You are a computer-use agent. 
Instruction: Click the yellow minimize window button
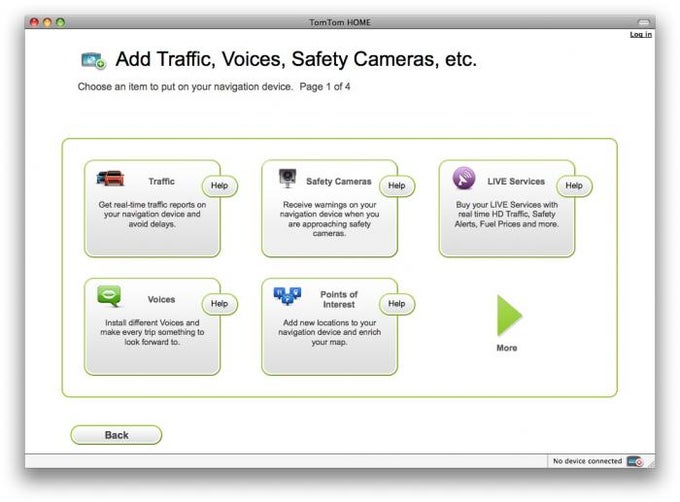48,22
